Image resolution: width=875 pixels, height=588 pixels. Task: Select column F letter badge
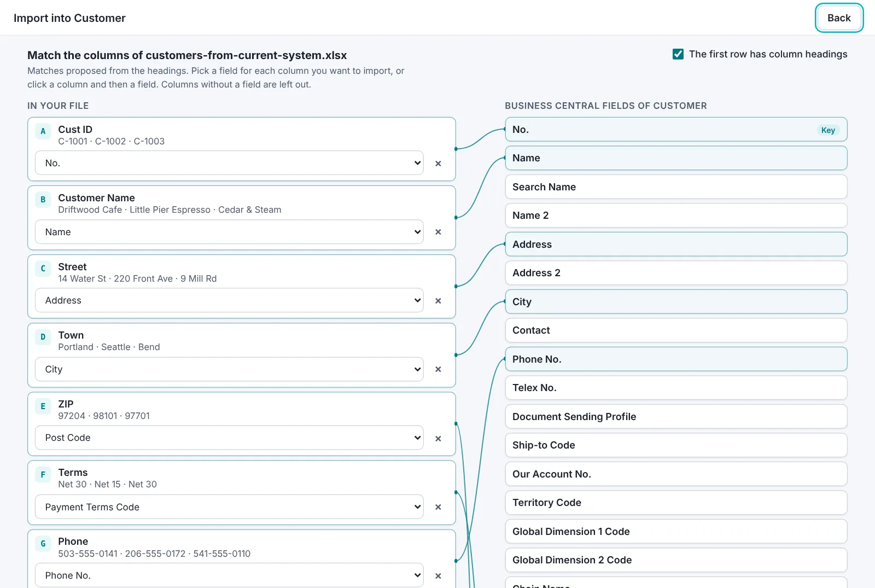coord(43,474)
